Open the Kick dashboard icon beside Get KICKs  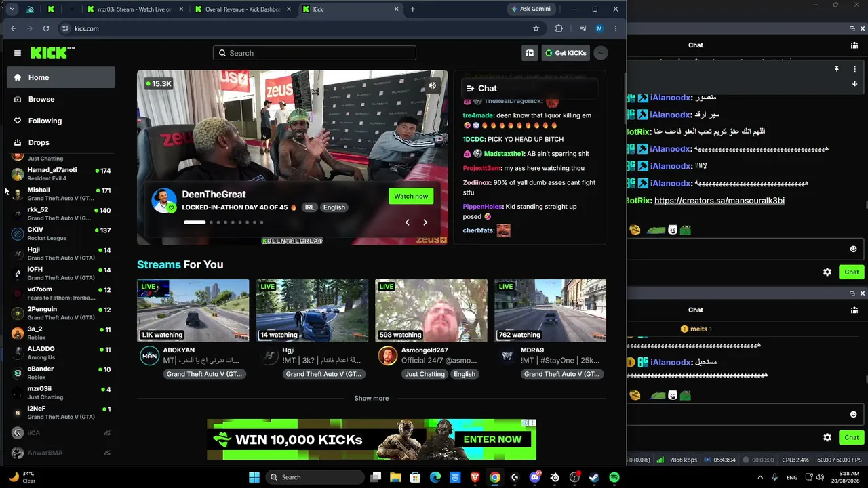coord(530,53)
